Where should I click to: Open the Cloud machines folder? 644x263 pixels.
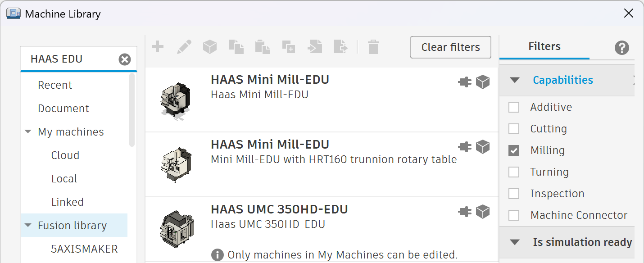pos(65,155)
